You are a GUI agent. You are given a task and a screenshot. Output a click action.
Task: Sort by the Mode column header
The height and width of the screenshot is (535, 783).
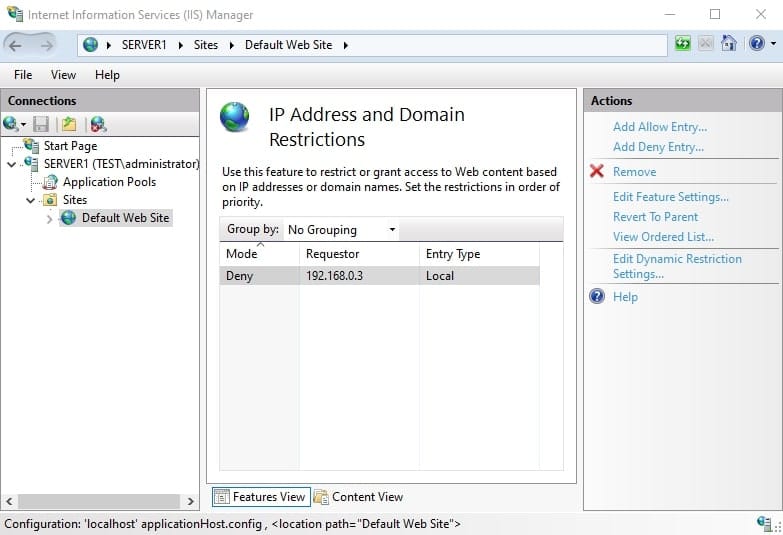click(259, 254)
